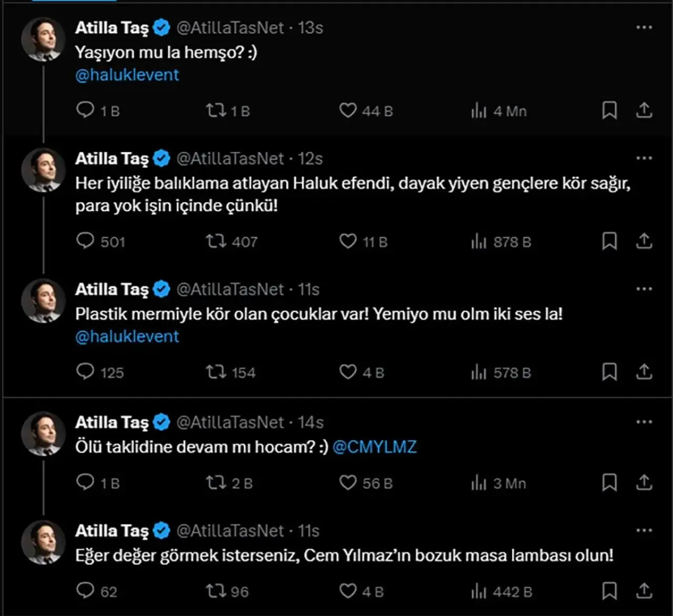
Task: View analytics of the "bozuk masa lambası" tweet
Action: pyautogui.click(x=479, y=591)
